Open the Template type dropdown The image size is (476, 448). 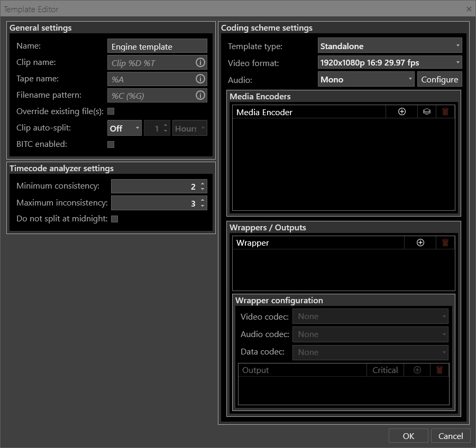coord(390,45)
